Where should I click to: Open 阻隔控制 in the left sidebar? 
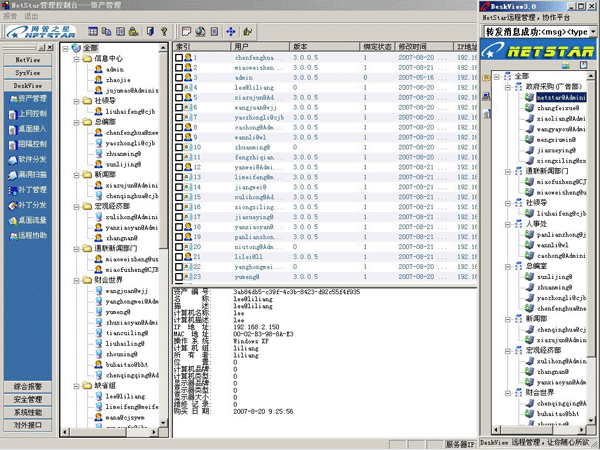[28, 145]
